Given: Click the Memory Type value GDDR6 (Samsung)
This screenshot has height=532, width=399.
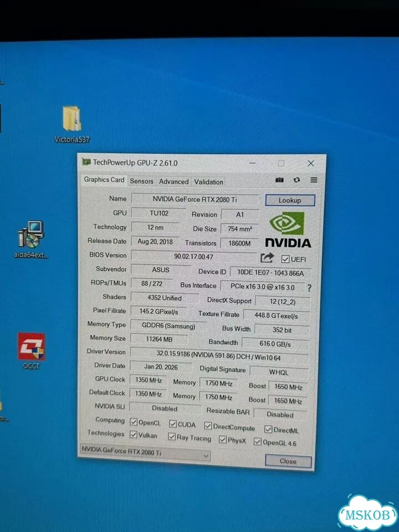Looking at the screenshot, I should point(168,326).
